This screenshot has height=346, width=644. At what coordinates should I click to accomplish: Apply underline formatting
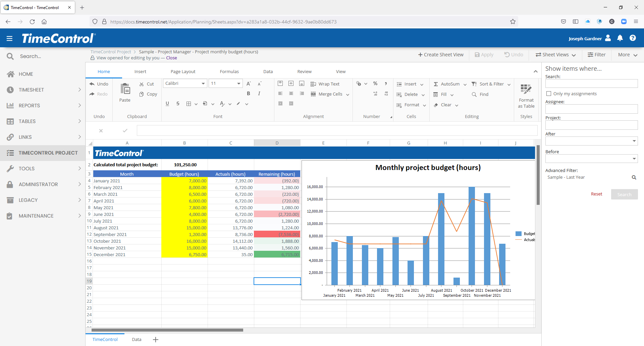tap(167, 104)
